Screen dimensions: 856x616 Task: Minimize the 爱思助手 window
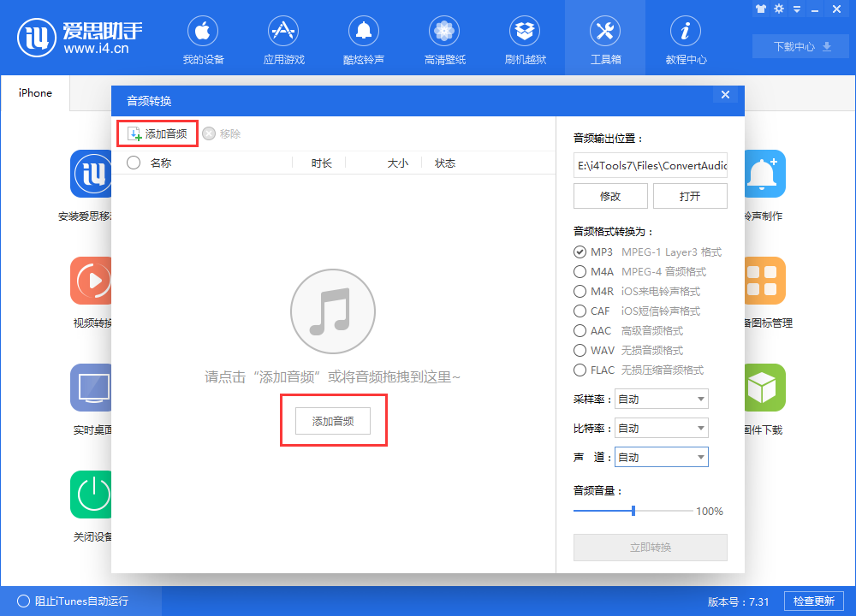click(x=815, y=9)
